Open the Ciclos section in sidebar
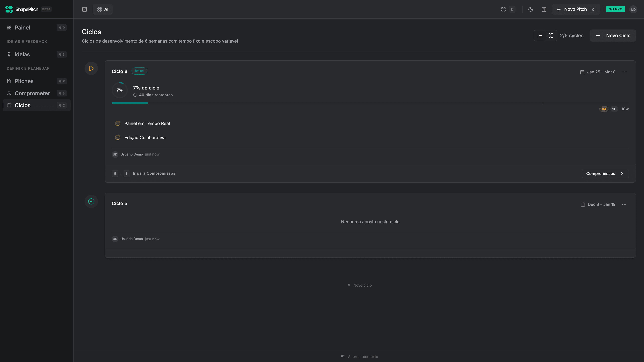The image size is (644, 362). (22, 105)
